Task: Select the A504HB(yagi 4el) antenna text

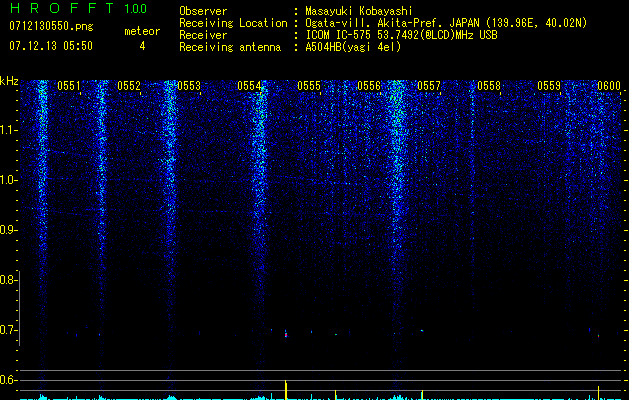Action: [353, 47]
